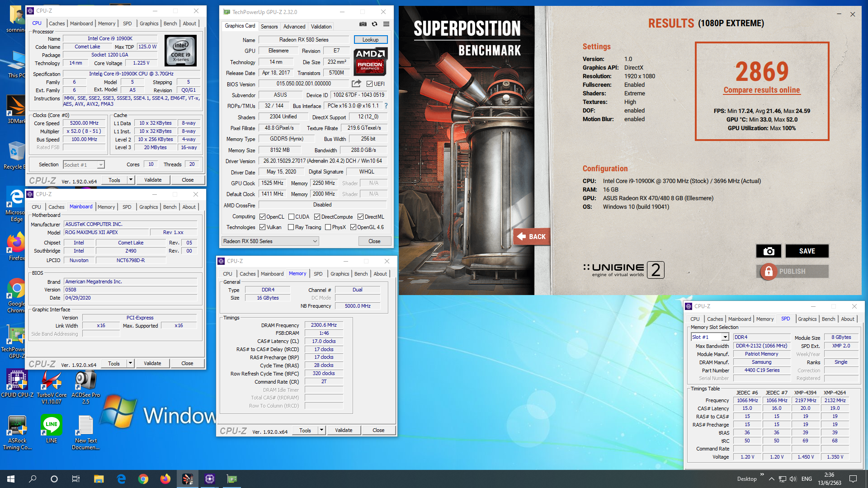Click PUBLISH button in Superposition
Image resolution: width=868 pixels, height=488 pixels.
tap(793, 272)
